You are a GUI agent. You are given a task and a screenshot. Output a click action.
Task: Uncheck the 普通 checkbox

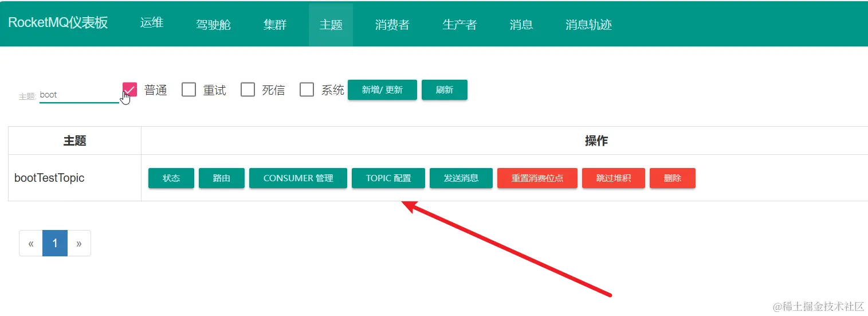[130, 89]
